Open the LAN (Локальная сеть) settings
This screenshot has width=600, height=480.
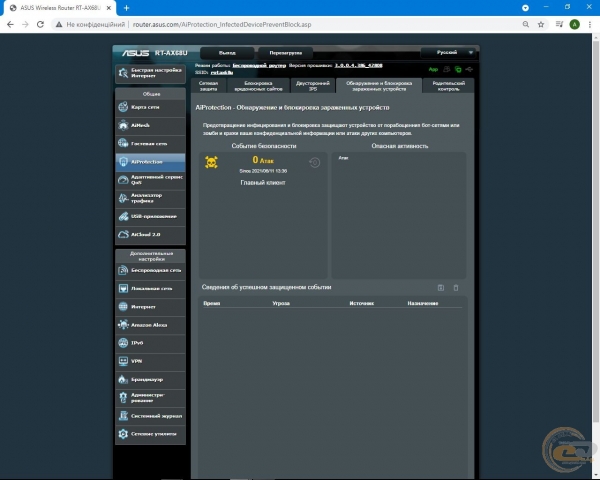150,289
